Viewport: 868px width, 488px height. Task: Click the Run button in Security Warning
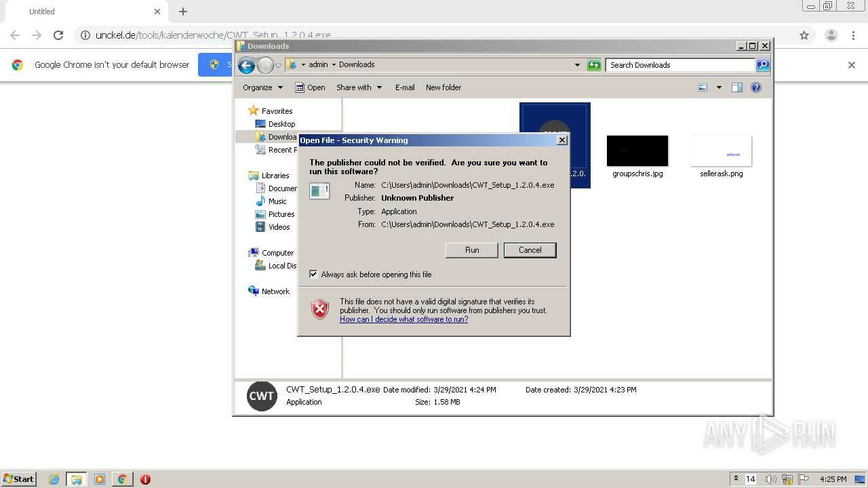(x=472, y=250)
